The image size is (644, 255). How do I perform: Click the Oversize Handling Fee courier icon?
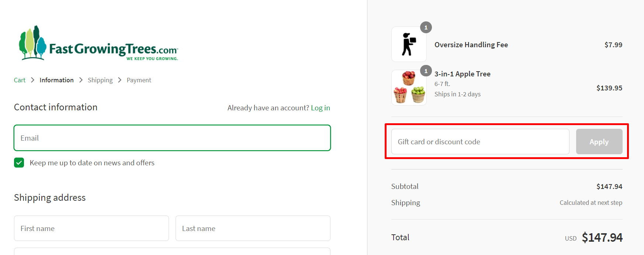(409, 44)
